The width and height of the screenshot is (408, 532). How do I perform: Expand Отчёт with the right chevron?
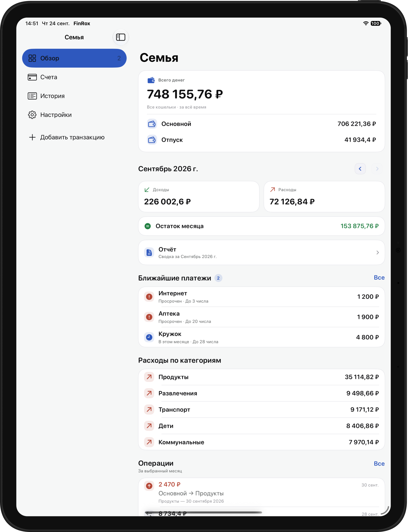click(377, 252)
